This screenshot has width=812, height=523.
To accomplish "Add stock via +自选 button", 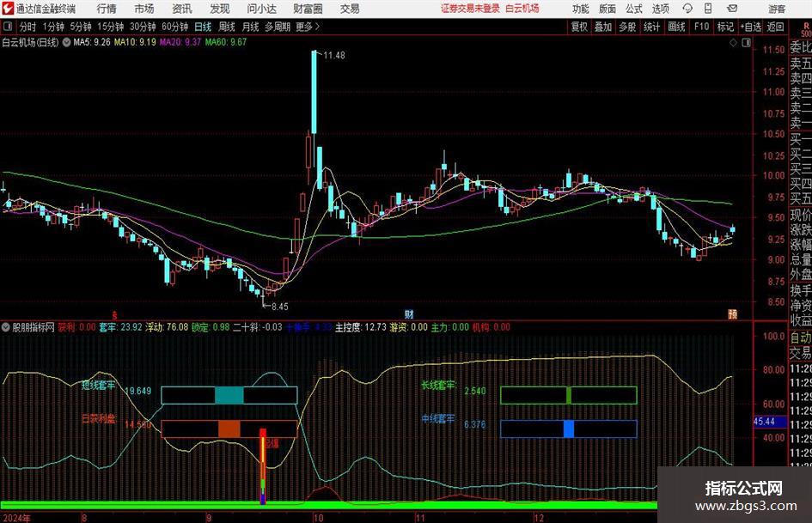I will point(751,27).
